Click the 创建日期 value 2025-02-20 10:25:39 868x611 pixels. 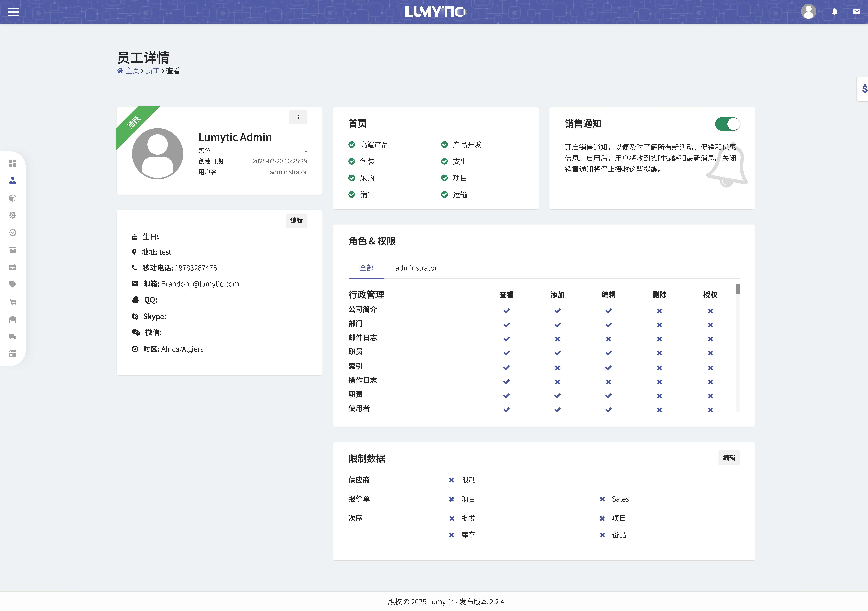pos(280,161)
